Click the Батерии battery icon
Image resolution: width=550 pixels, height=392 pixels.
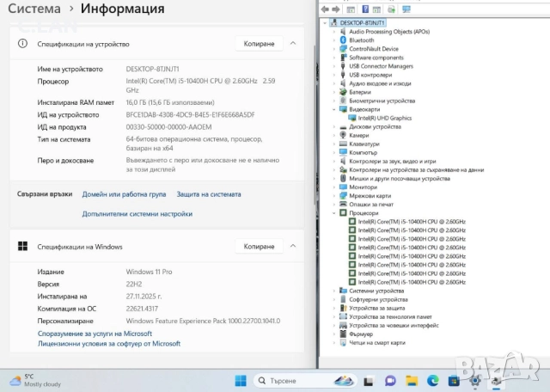tap(343, 92)
